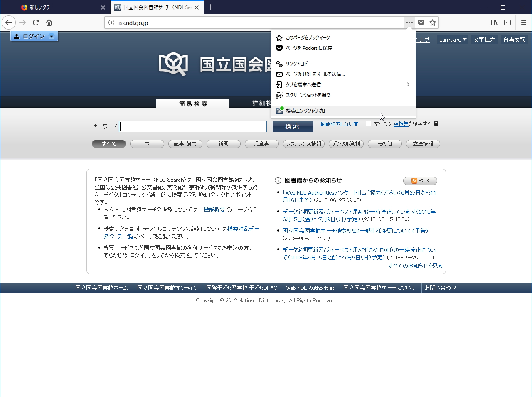Filter search by 立法情報

click(x=423, y=144)
